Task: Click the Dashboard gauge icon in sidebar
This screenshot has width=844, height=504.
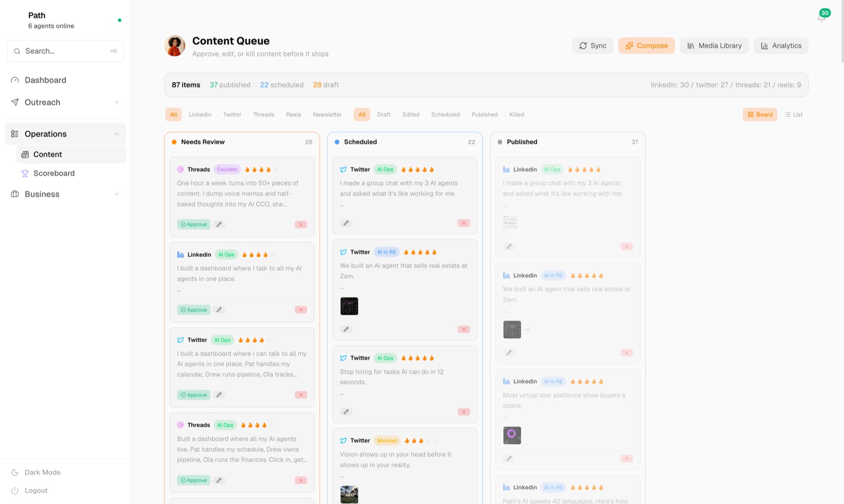Action: click(x=15, y=80)
